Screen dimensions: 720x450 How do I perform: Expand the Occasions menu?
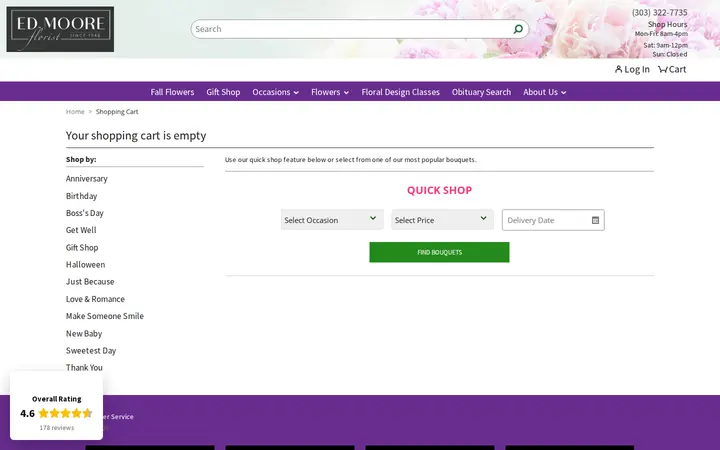pos(276,92)
